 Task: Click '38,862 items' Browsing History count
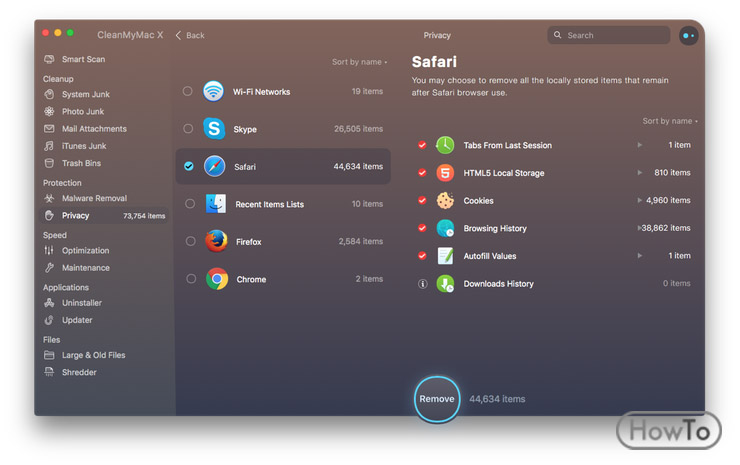coord(666,228)
